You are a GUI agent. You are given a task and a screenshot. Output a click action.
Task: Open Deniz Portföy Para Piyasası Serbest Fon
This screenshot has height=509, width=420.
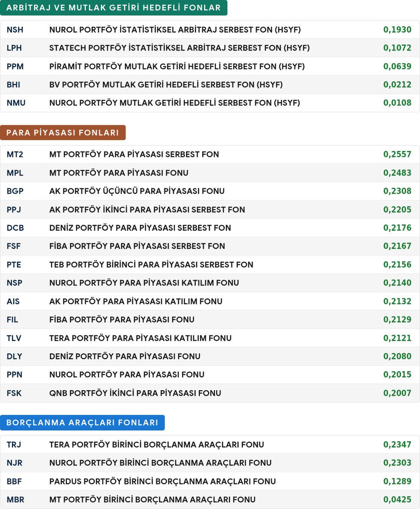tap(140, 228)
